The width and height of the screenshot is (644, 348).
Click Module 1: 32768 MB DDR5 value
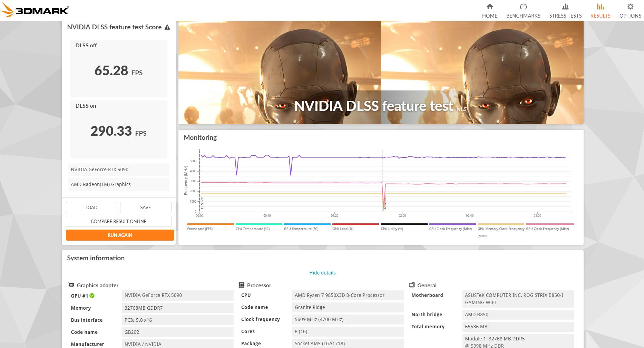tap(518, 341)
